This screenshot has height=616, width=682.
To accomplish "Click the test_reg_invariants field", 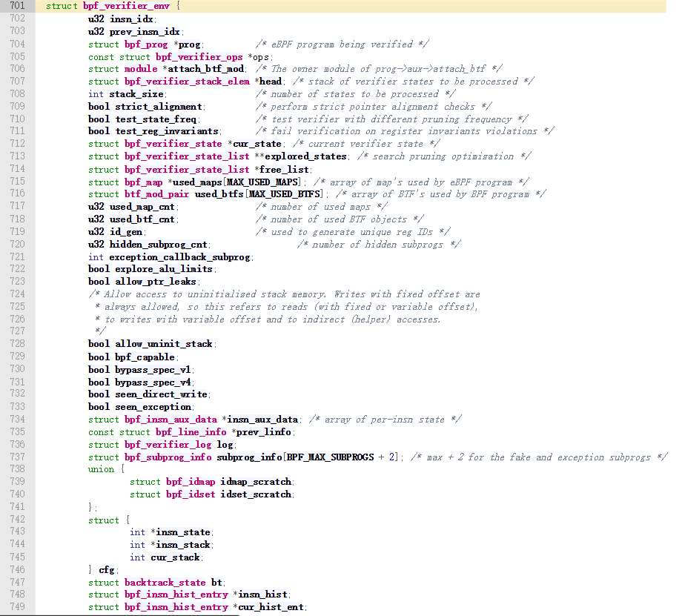I will (x=167, y=131).
